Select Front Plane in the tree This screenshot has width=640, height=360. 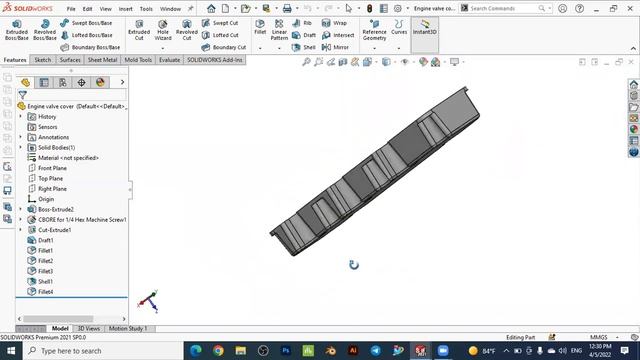point(47,168)
